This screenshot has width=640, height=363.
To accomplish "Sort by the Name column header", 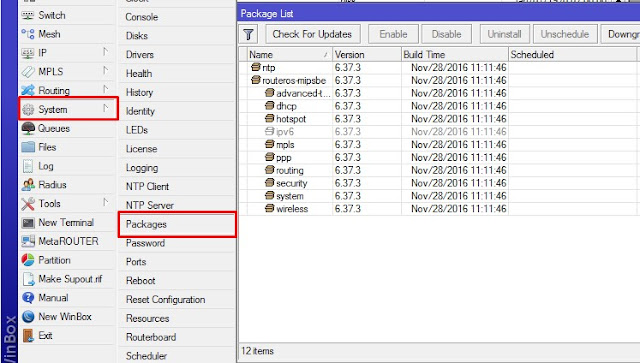I will coord(290,54).
